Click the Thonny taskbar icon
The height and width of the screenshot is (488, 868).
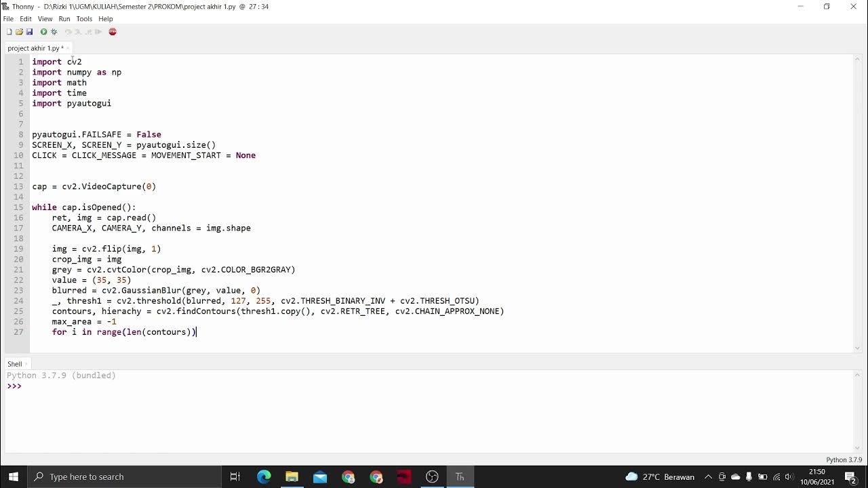coord(460,476)
